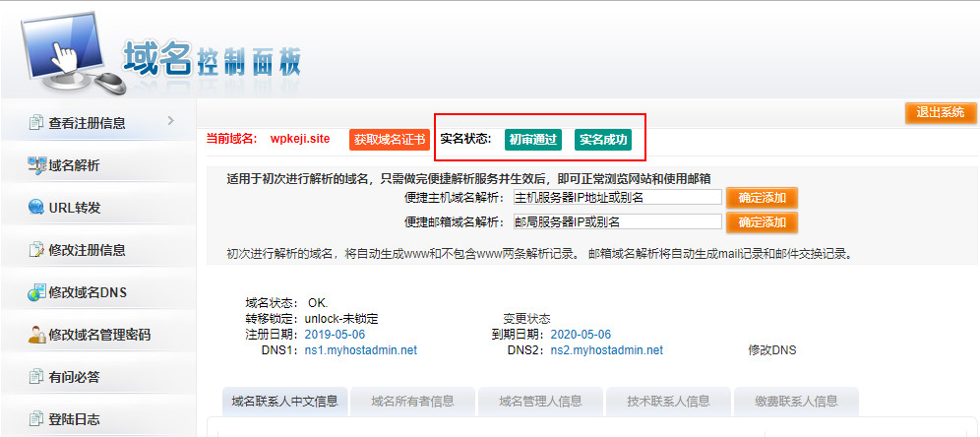
Task: Click the 域名解析 sidebar icon
Action: (x=36, y=165)
